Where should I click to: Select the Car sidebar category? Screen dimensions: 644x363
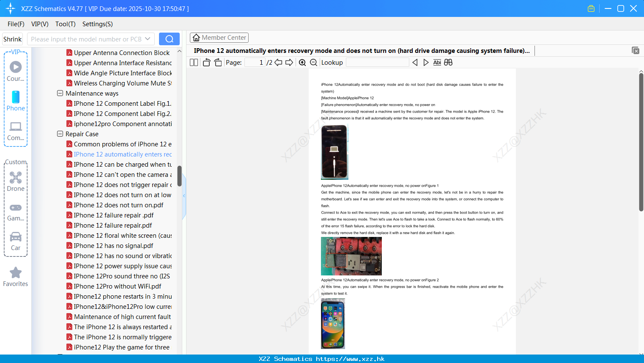tap(16, 241)
